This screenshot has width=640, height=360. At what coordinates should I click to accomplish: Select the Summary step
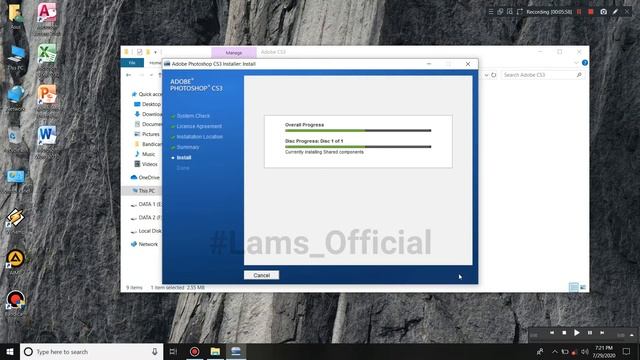click(188, 147)
